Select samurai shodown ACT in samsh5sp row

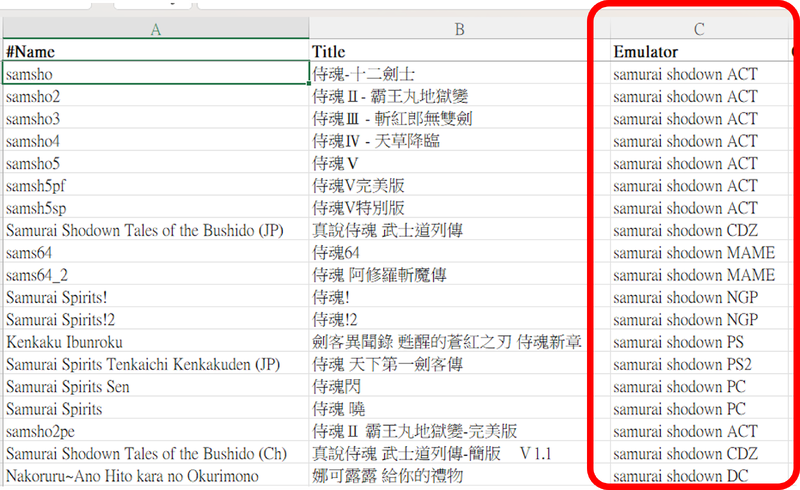click(699, 208)
